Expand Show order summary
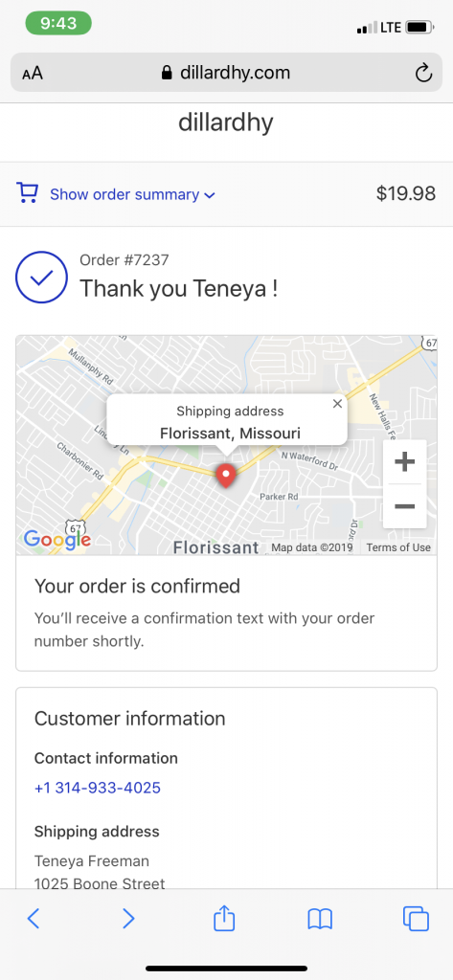The height and width of the screenshot is (980, 453). point(125,194)
